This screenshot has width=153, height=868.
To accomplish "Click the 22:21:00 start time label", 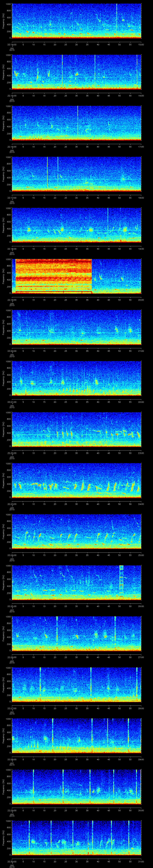I will [x=12, y=402].
